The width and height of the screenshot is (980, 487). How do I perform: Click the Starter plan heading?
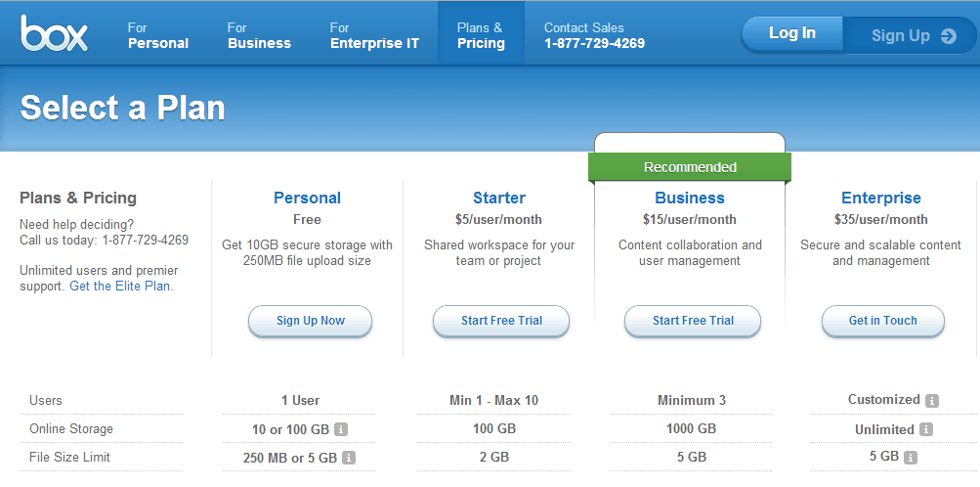[x=498, y=199]
